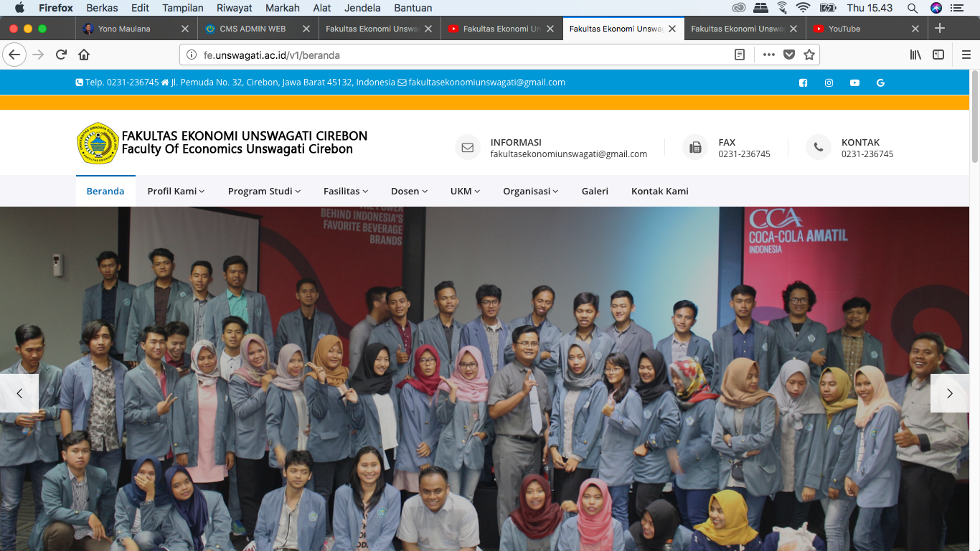980x551 pixels.
Task: Click the header email fakultasekonomiunswagati@gmail.com in blue bar
Action: pyautogui.click(x=486, y=83)
